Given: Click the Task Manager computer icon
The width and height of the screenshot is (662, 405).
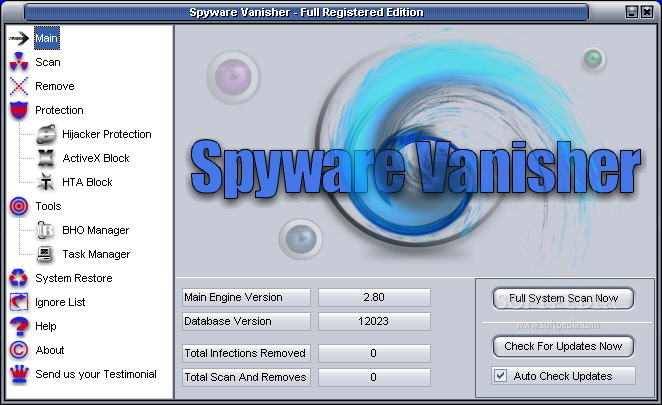Looking at the screenshot, I should (x=45, y=254).
